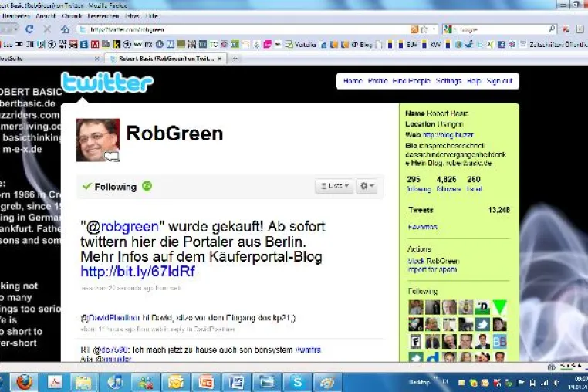This screenshot has width=588, height=392.
Task: Open the Blog bookmark
Action: click(361, 44)
